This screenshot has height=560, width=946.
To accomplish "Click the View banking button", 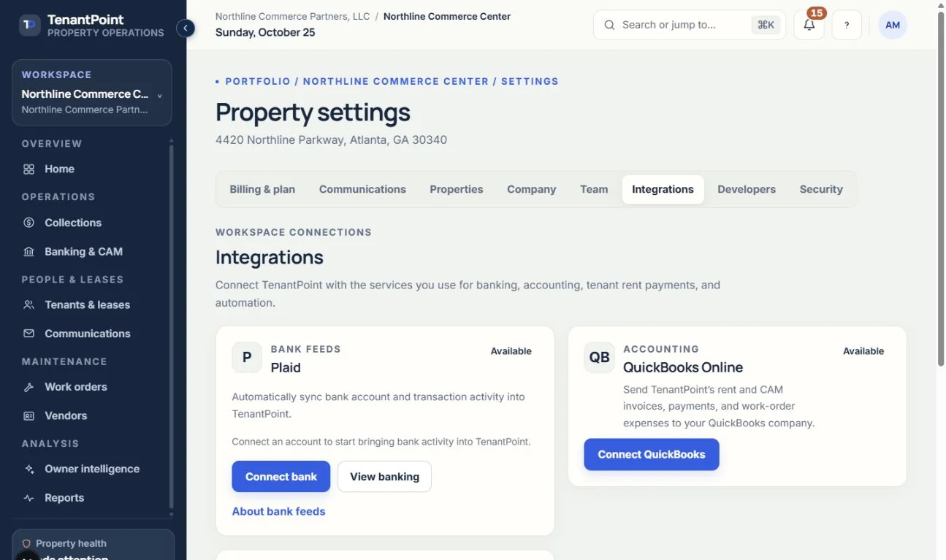I will click(385, 477).
